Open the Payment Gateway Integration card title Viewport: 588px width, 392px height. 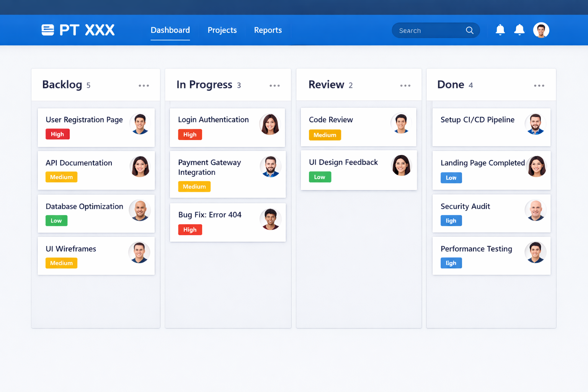click(x=209, y=167)
